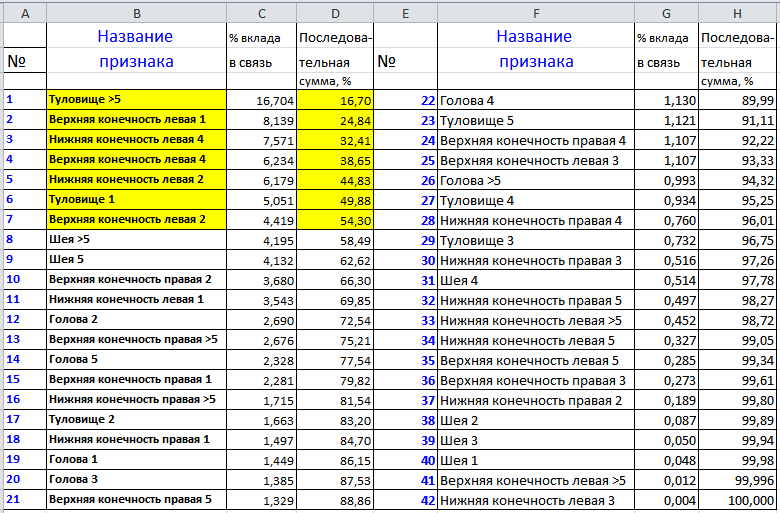780x513 pixels.
Task: Click cell 'Шея 3'
Action: point(536,440)
